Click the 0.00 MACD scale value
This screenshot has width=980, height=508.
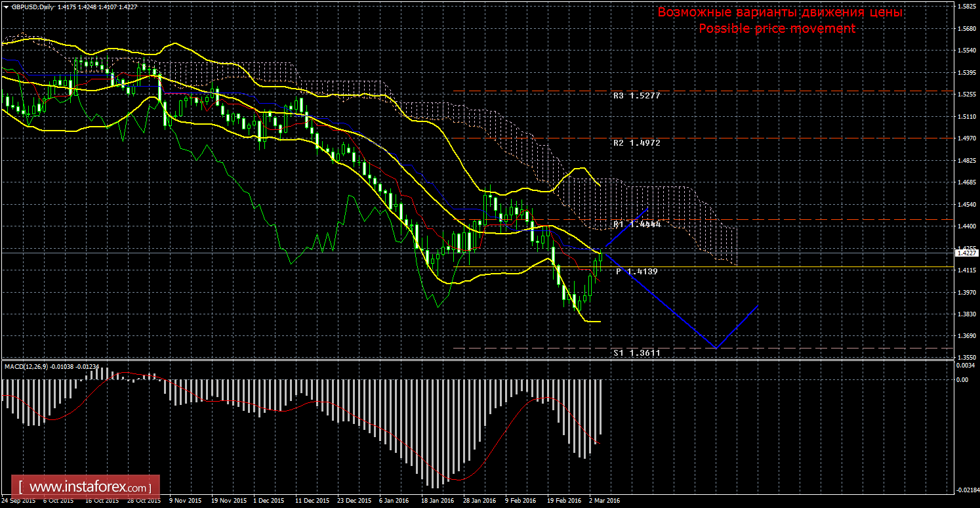coord(962,379)
